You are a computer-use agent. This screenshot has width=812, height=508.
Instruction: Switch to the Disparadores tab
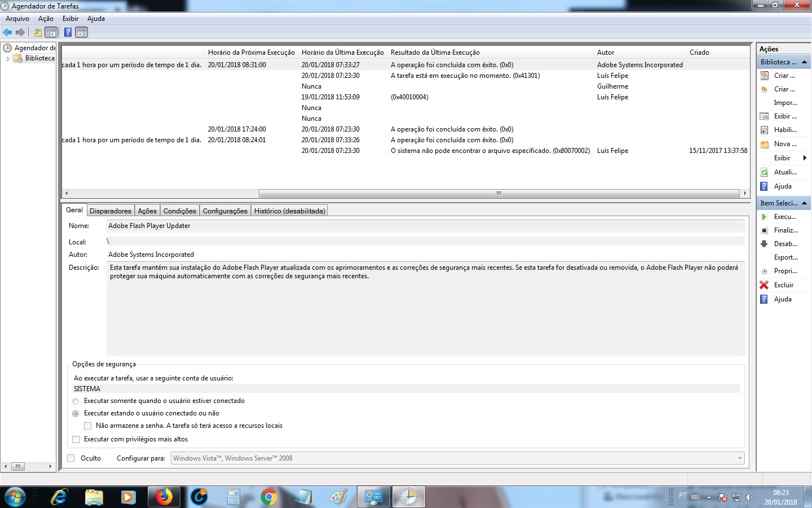[111, 211]
